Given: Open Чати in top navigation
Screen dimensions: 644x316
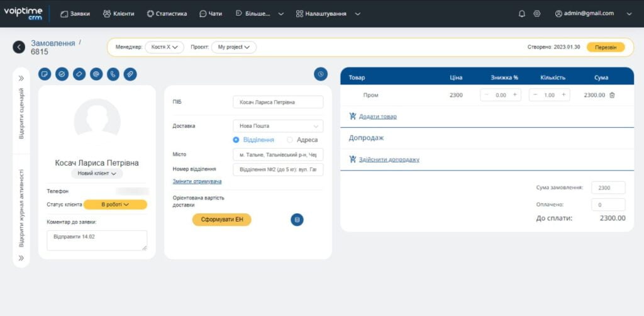Looking at the screenshot, I should click(x=211, y=14).
